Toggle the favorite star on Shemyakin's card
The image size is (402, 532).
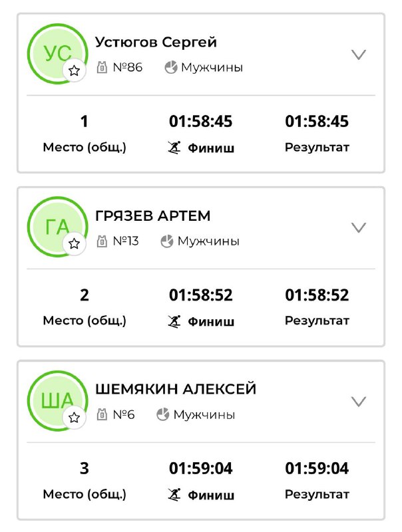coord(73,419)
